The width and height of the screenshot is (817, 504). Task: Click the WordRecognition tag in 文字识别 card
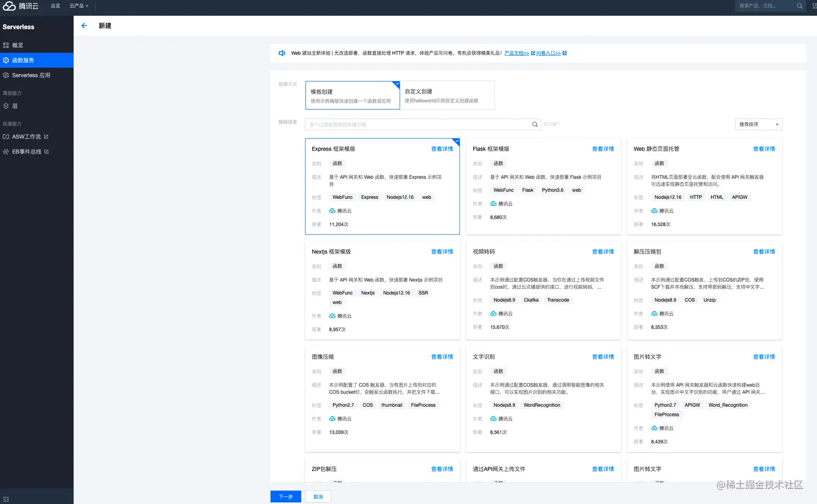[x=542, y=405]
